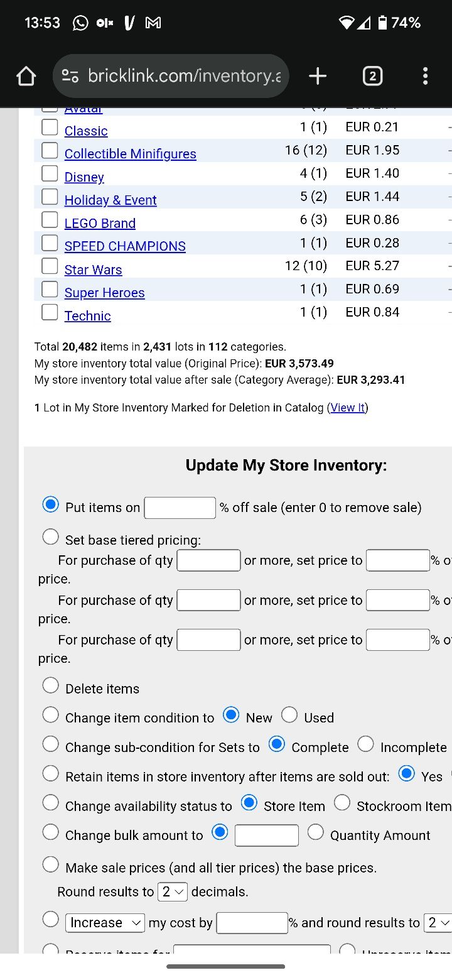Tap the Gmail notification icon in status bar

[153, 23]
